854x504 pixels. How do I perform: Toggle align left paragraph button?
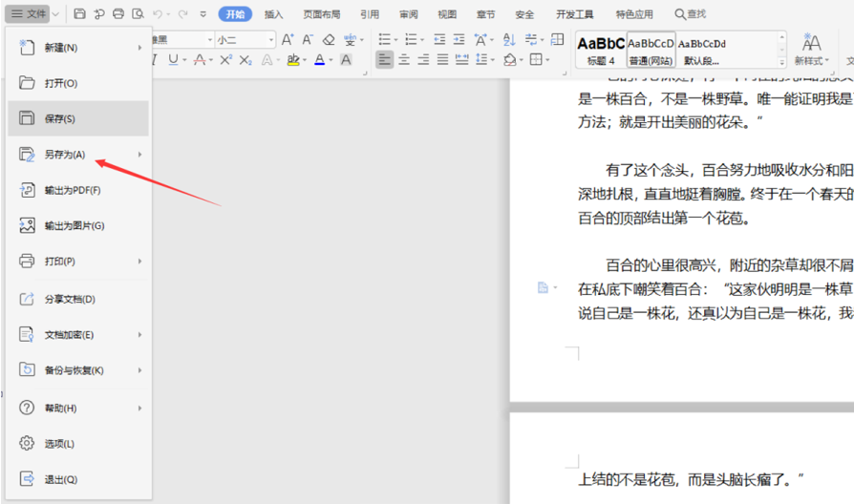click(x=385, y=60)
